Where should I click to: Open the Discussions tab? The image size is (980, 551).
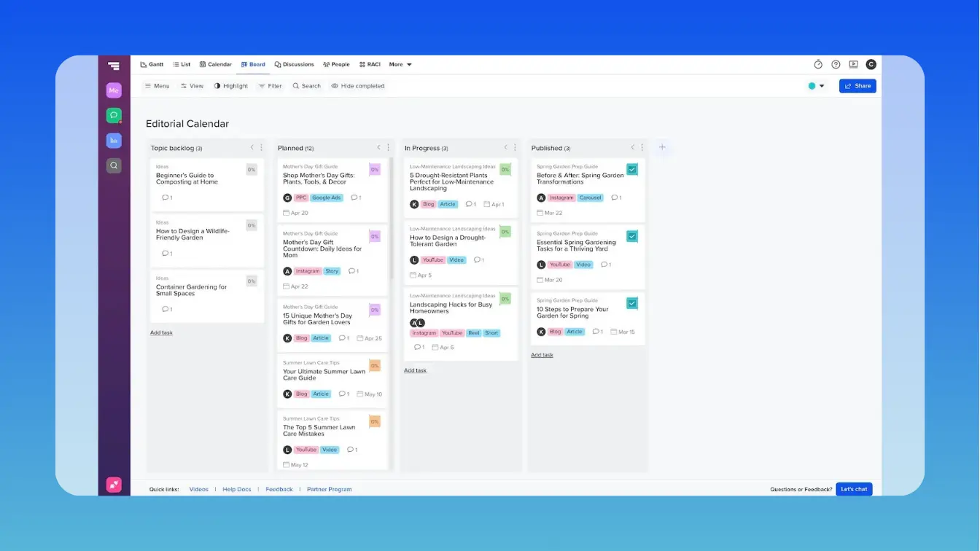click(x=294, y=64)
